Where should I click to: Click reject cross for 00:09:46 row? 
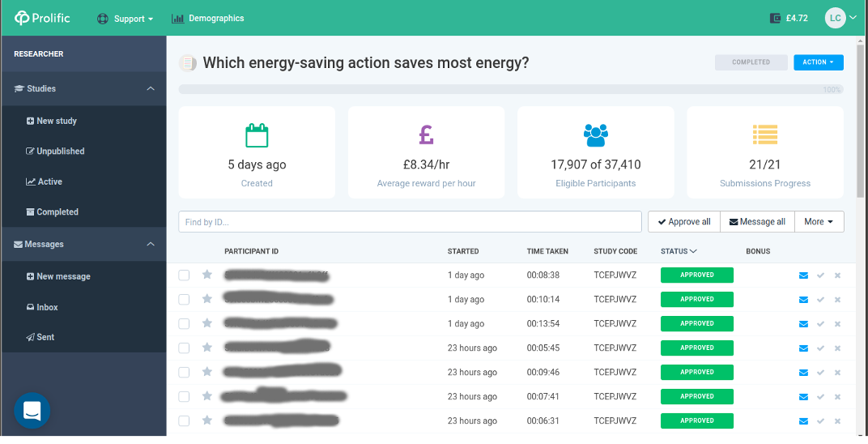837,373
